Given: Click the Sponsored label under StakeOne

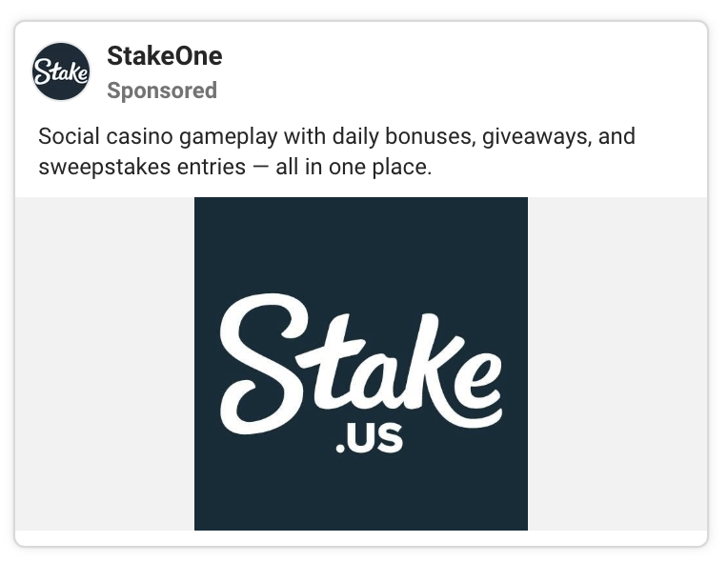Looking at the screenshot, I should pyautogui.click(x=162, y=90).
